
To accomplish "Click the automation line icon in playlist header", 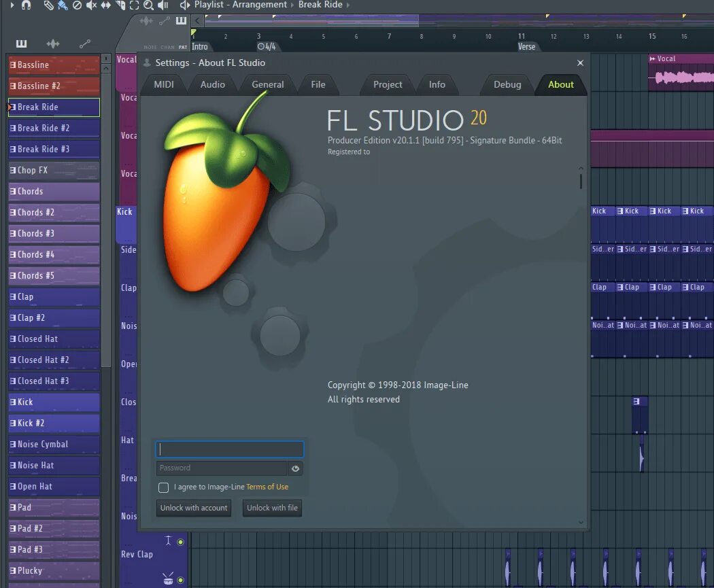I will click(165, 21).
